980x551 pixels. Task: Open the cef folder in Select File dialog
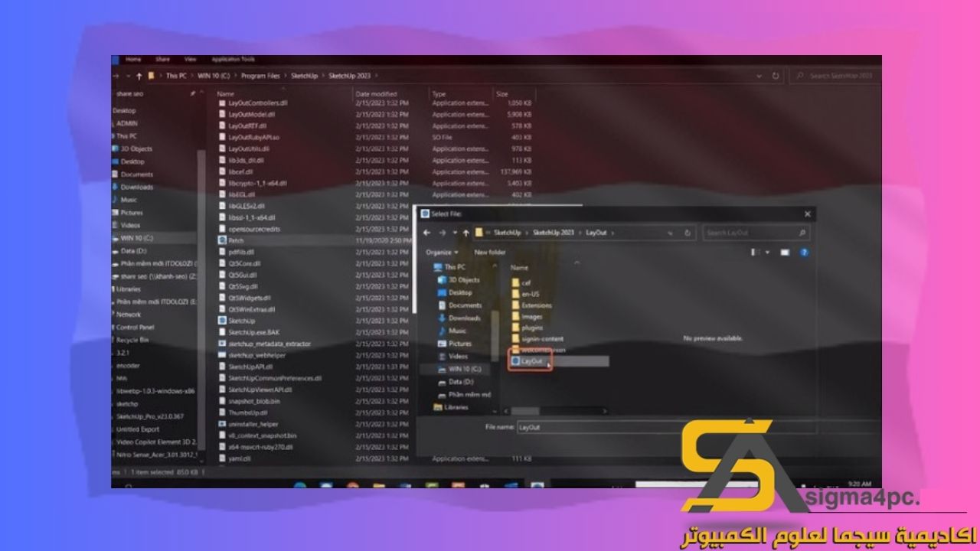[x=521, y=282]
